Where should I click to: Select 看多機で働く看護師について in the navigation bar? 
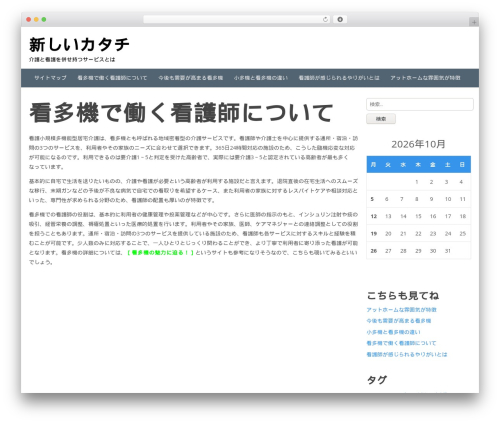[112, 78]
